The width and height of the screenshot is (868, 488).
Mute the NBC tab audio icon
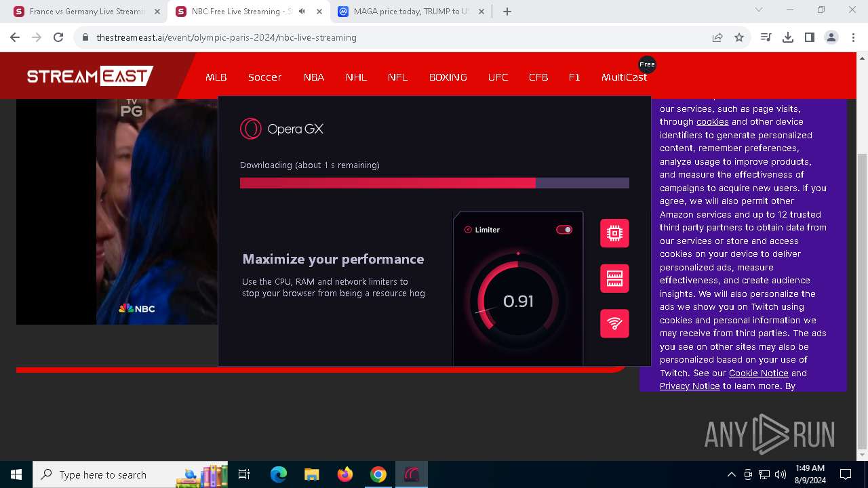point(302,12)
